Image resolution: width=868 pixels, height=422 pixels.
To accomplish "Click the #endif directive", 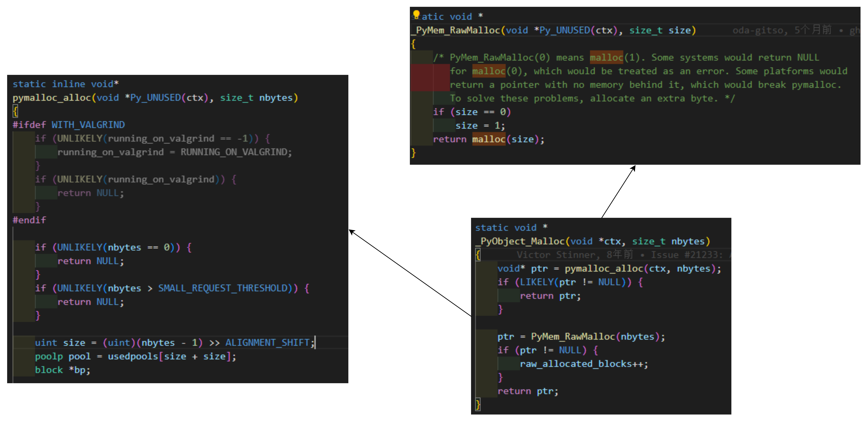I will (29, 220).
